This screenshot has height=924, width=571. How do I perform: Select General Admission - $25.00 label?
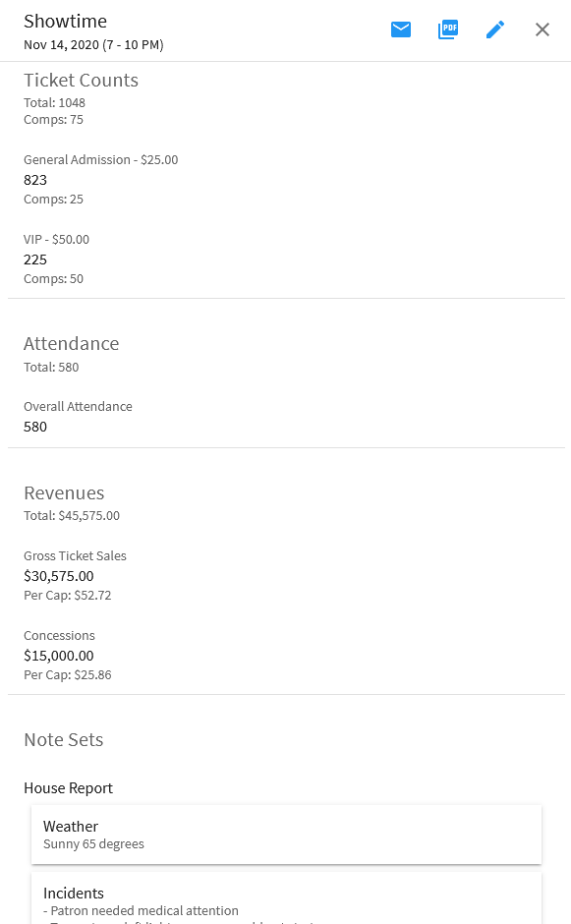tap(101, 159)
